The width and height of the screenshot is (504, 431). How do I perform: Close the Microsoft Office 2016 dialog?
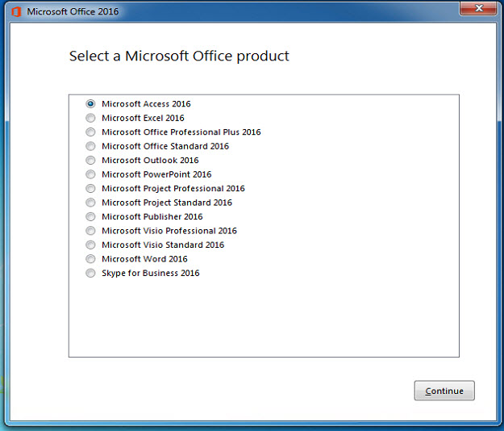tap(479, 8)
